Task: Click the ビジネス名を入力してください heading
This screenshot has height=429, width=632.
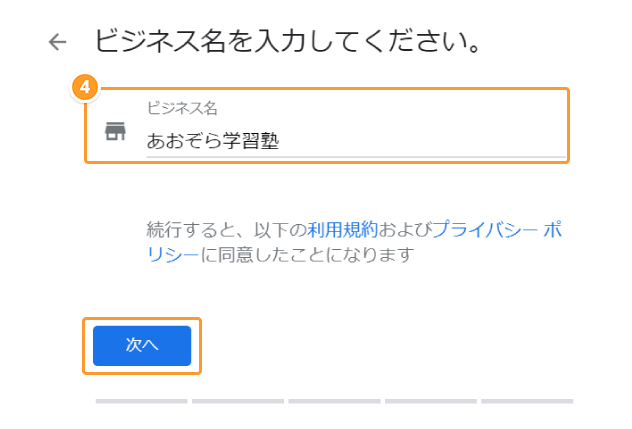Action: coord(287,41)
